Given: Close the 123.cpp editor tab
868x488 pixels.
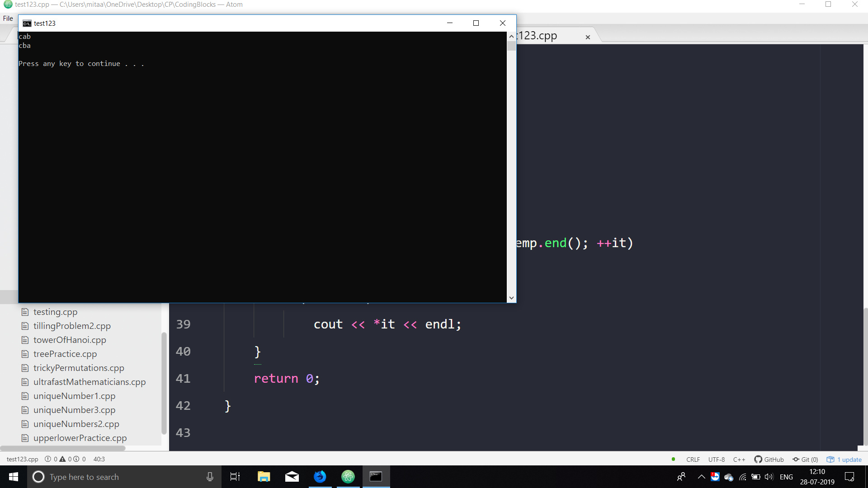Looking at the screenshot, I should coord(588,37).
